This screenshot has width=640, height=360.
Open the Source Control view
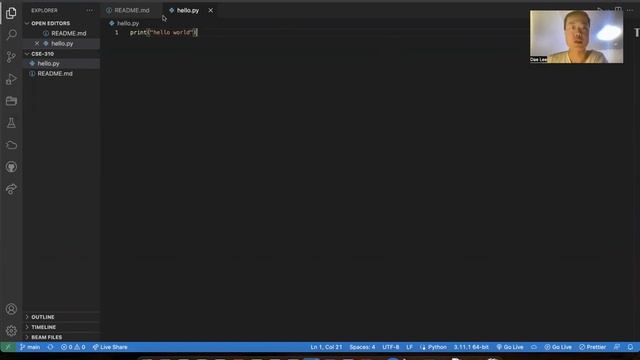click(x=11, y=57)
